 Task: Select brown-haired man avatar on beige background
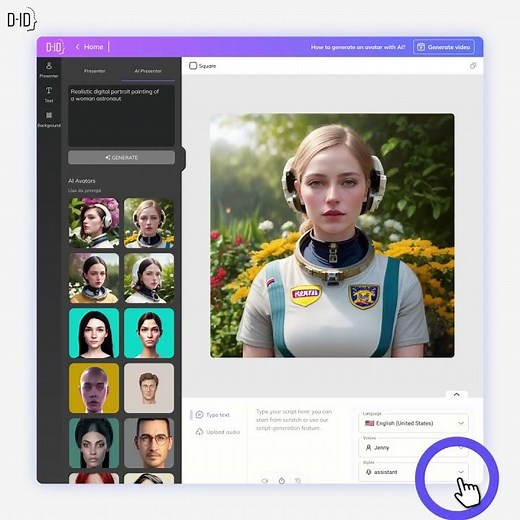tap(149, 388)
